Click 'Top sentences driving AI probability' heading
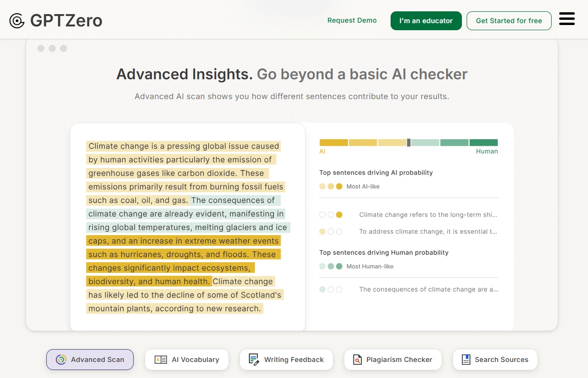This screenshot has height=378, width=588. [x=376, y=173]
